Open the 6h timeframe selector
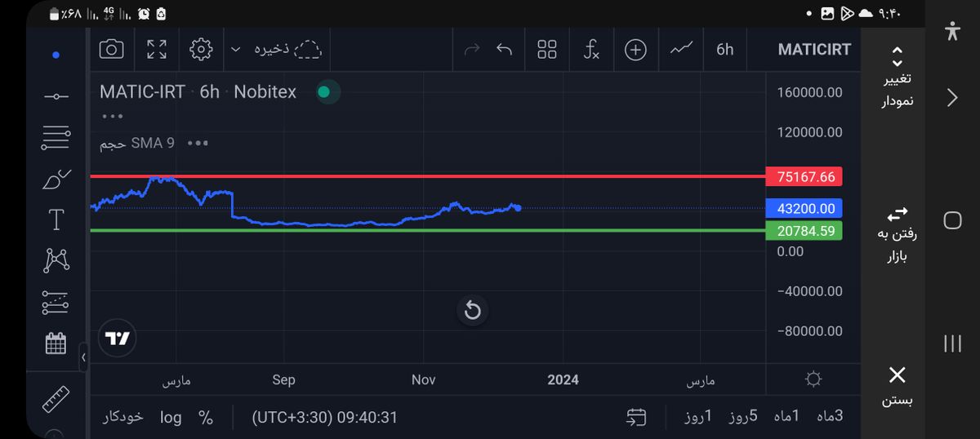980x439 pixels. [724, 49]
